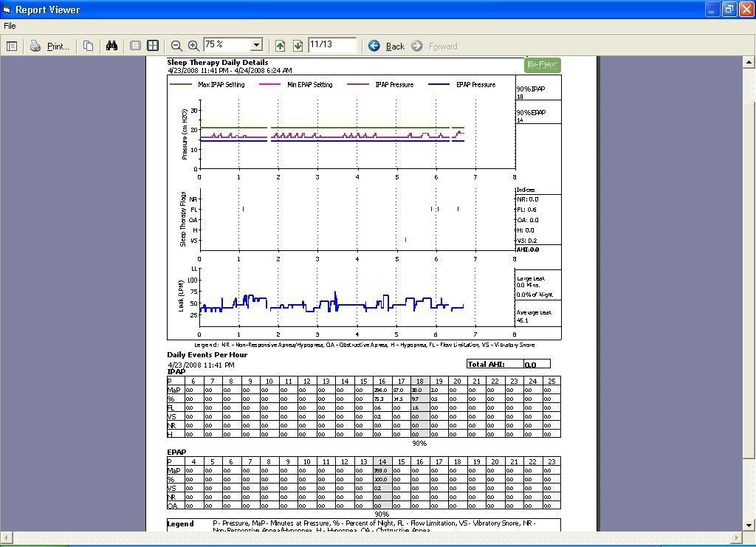Click the Report Viewer title bar icon
Image resolution: width=756 pixels, height=547 pixels.
7,9
